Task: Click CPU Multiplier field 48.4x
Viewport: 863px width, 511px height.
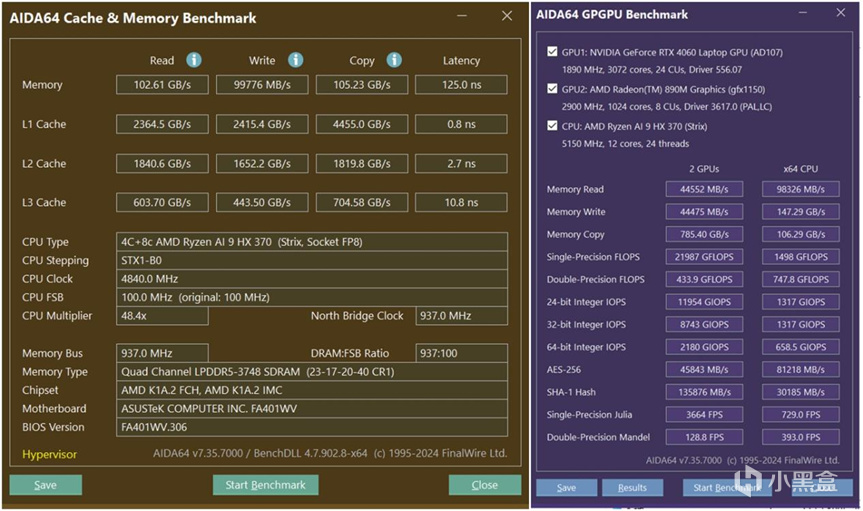Action: pyautogui.click(x=162, y=316)
